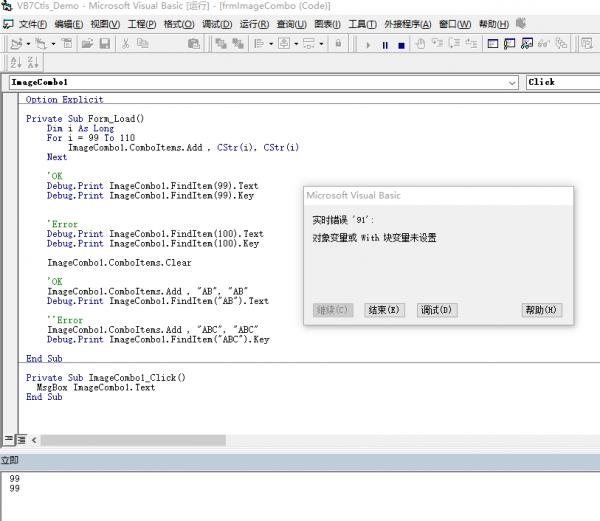The height and width of the screenshot is (521, 600).
Task: Open the 外接程序(A) menu
Action: [408, 24]
